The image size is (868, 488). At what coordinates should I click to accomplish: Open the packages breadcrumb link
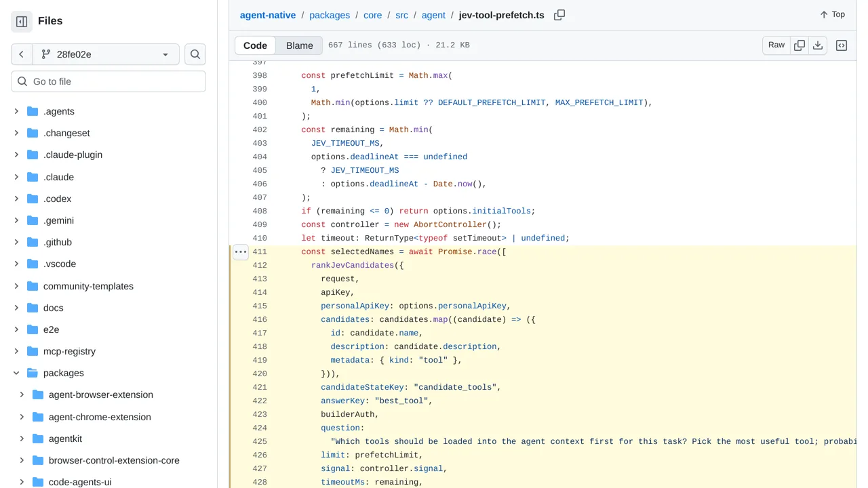pyautogui.click(x=330, y=15)
